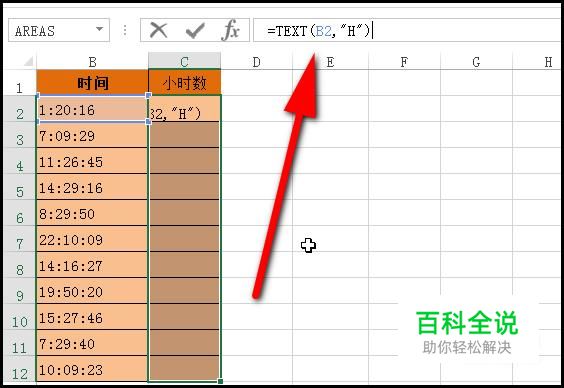
Task: Select row 4 header
Action: click(x=20, y=161)
